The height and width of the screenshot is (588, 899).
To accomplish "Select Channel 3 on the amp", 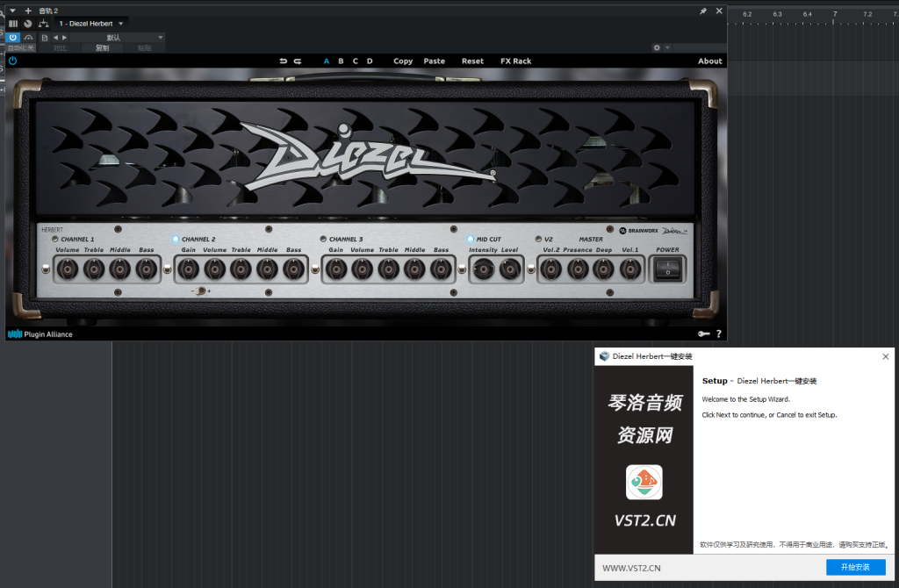I will [323, 239].
